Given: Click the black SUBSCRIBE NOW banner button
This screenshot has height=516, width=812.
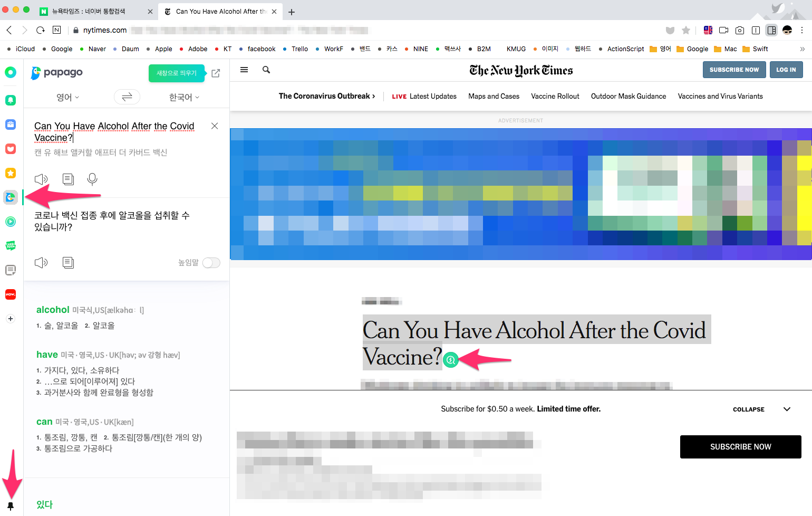Looking at the screenshot, I should [x=741, y=447].
